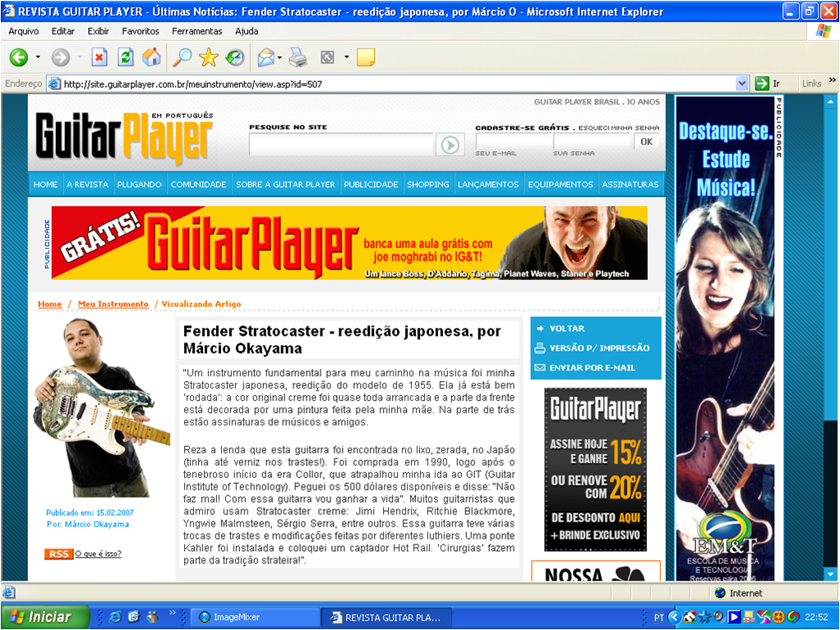The height and width of the screenshot is (630, 840).
Task: Select the HOME navigation tab
Action: (x=45, y=184)
